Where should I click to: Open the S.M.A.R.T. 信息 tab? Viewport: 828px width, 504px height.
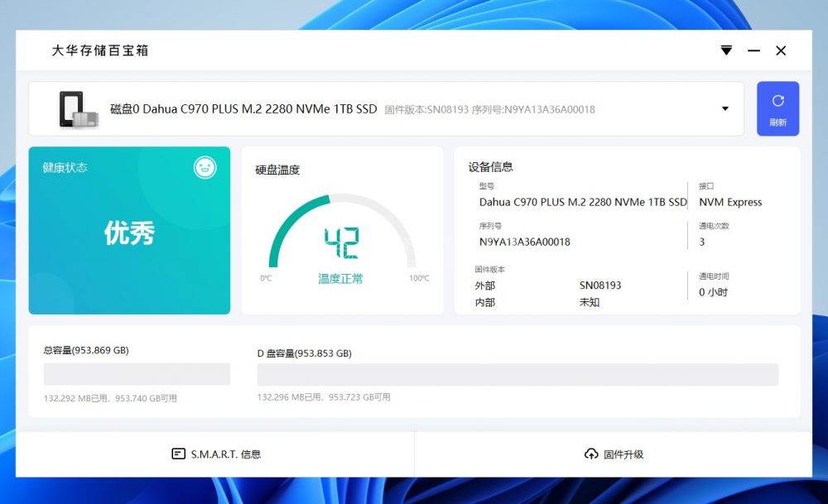click(215, 454)
